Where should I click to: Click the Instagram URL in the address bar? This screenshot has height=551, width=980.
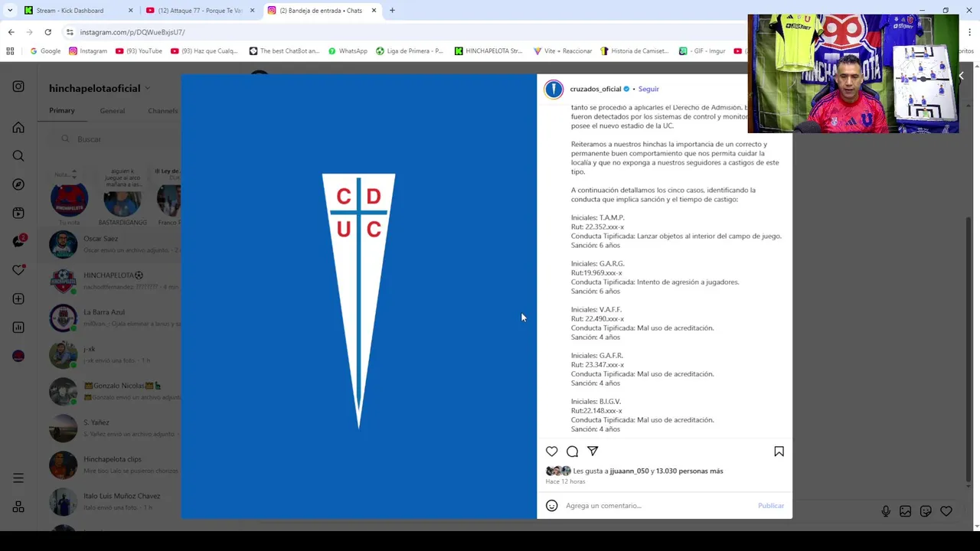click(x=132, y=32)
